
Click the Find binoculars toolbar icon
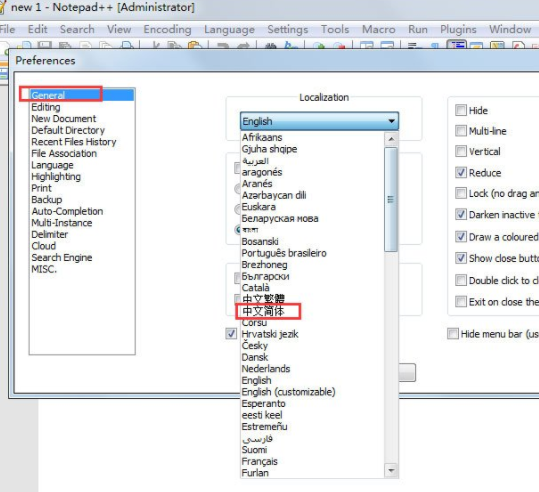click(271, 45)
